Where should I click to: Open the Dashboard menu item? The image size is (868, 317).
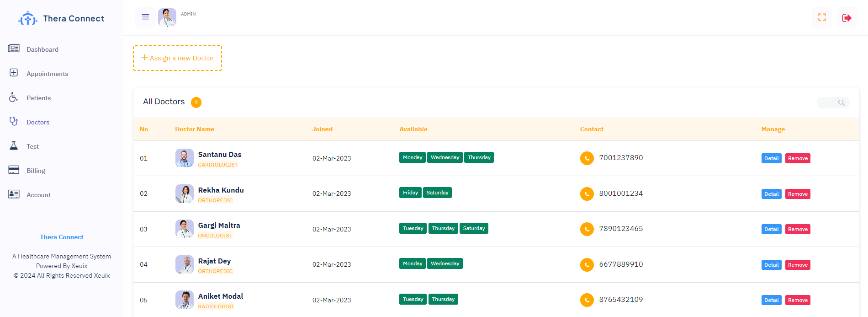click(x=42, y=49)
